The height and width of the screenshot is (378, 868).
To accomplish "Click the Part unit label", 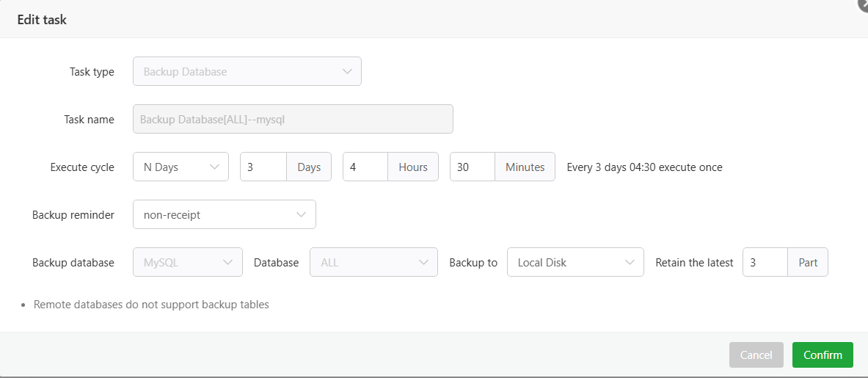I will 808,262.
